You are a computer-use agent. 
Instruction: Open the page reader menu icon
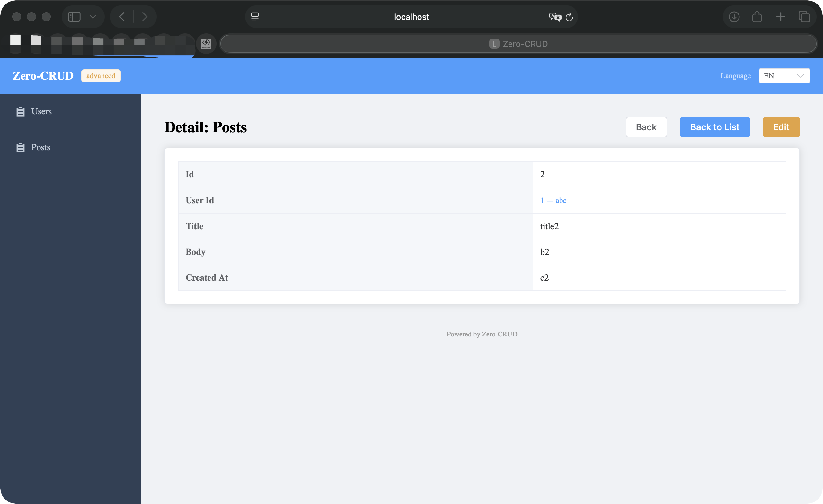[255, 17]
